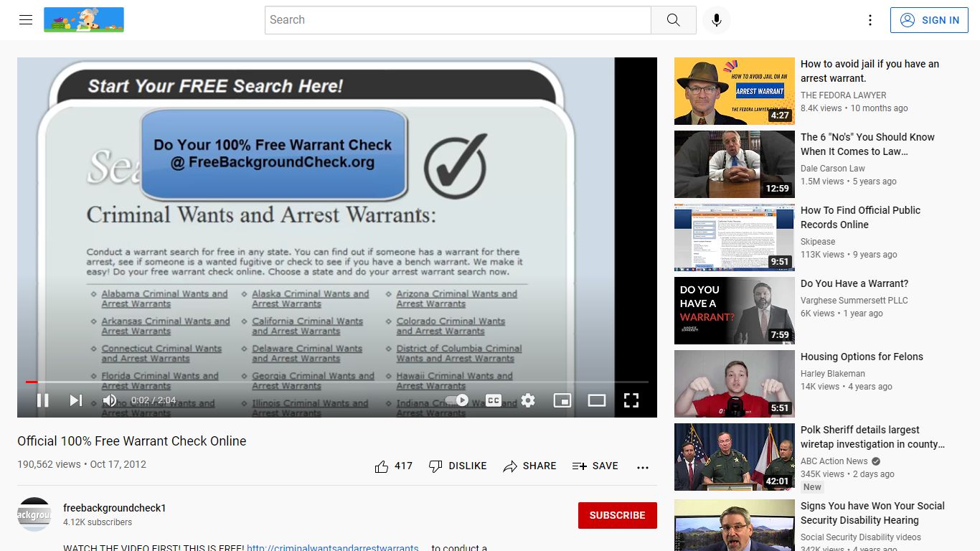Image resolution: width=980 pixels, height=551 pixels.
Task: Open 'How To Find Official Public Records' thumbnail
Action: (x=735, y=237)
